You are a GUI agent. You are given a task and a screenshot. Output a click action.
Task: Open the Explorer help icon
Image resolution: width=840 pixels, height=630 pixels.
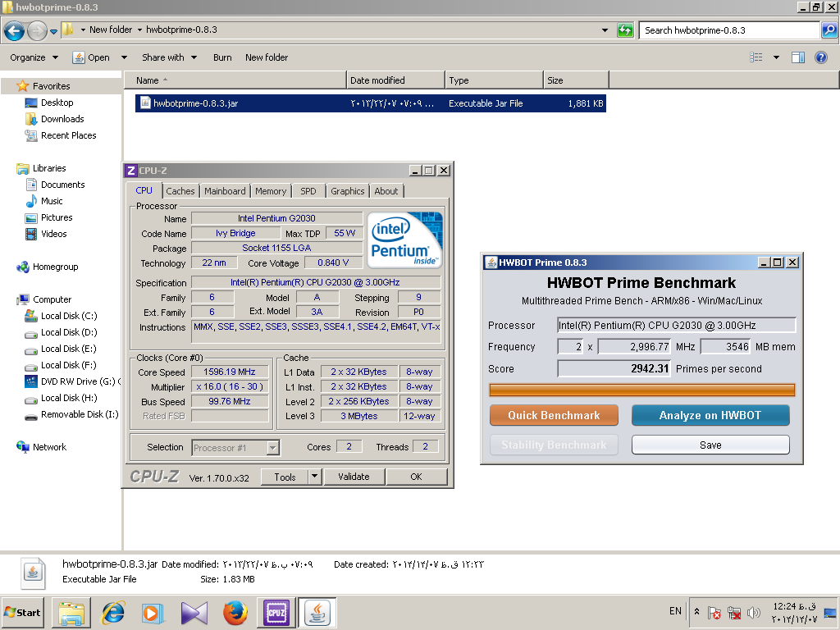click(x=820, y=57)
